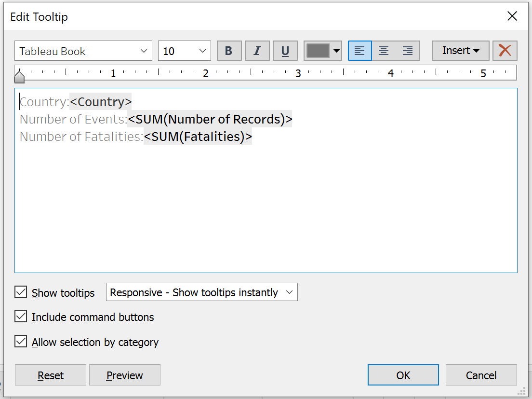
Task: Right align the tooltip text
Action: pos(408,51)
